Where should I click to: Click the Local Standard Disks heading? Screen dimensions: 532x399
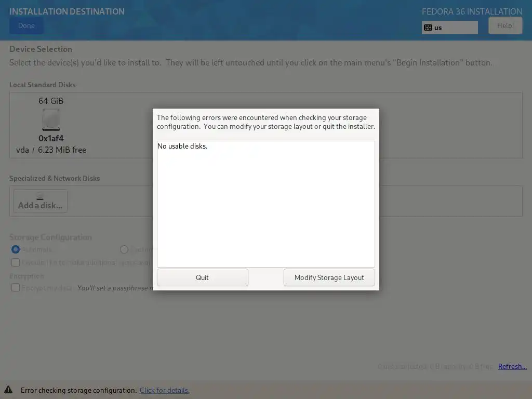(x=43, y=85)
